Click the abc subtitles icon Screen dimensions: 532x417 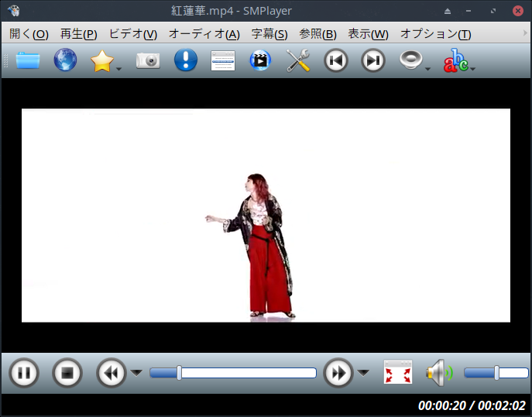coord(455,60)
